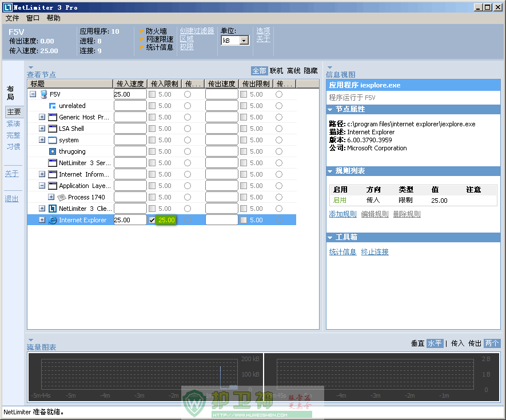Click the Internet Explorer application icon

coord(53,220)
